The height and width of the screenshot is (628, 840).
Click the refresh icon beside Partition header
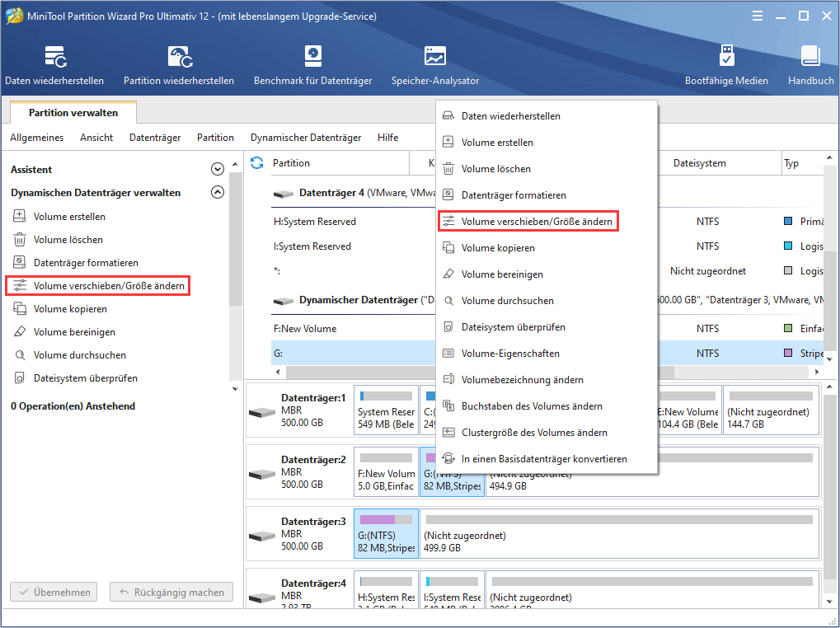tap(257, 162)
